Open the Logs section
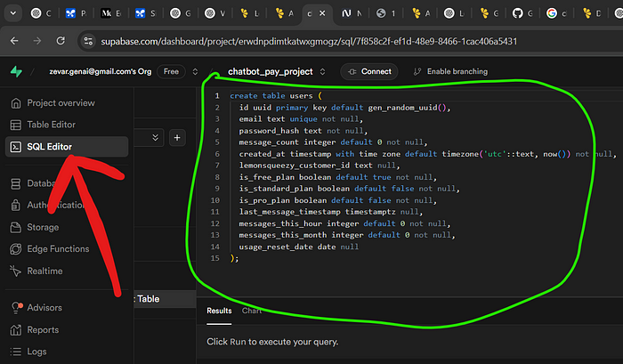Screen dimensions: 623x364 tap(28, 352)
